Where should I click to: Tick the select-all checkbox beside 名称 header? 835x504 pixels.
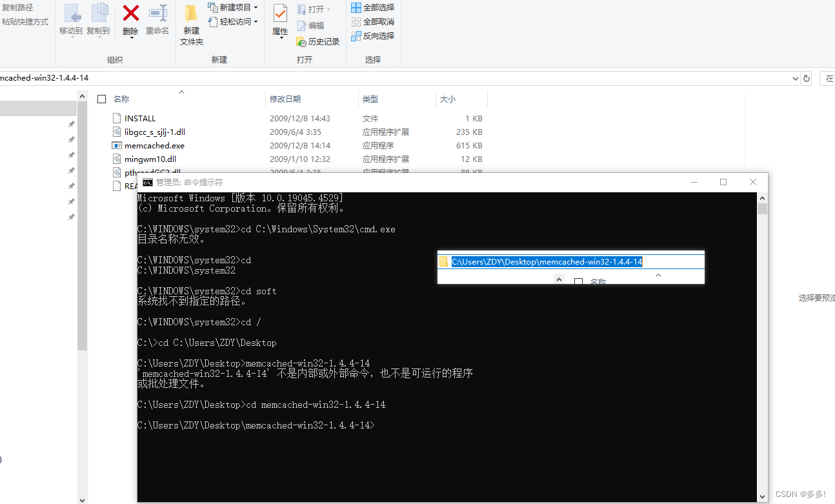click(x=101, y=99)
